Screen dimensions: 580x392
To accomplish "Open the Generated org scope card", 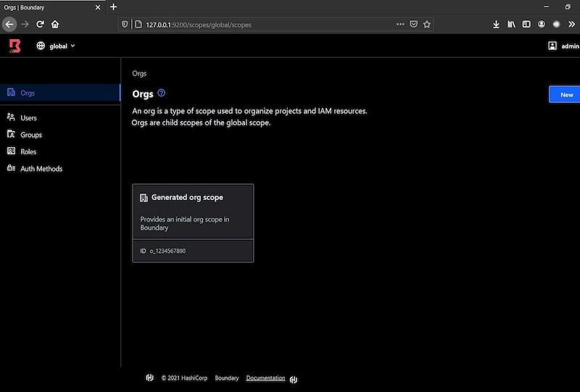I will 193,223.
